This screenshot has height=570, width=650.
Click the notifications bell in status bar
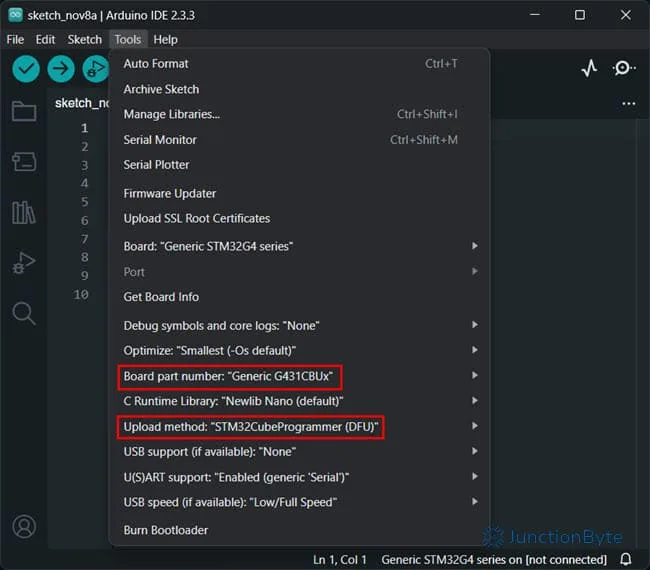coord(626,560)
